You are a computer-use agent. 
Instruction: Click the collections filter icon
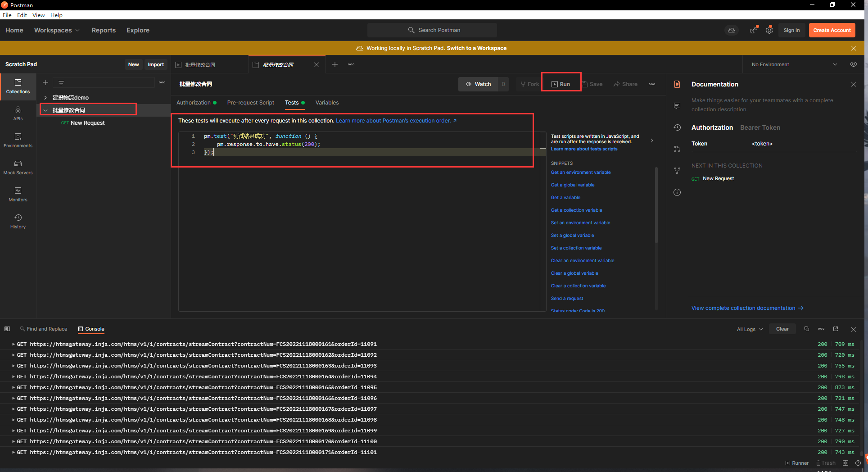click(61, 82)
